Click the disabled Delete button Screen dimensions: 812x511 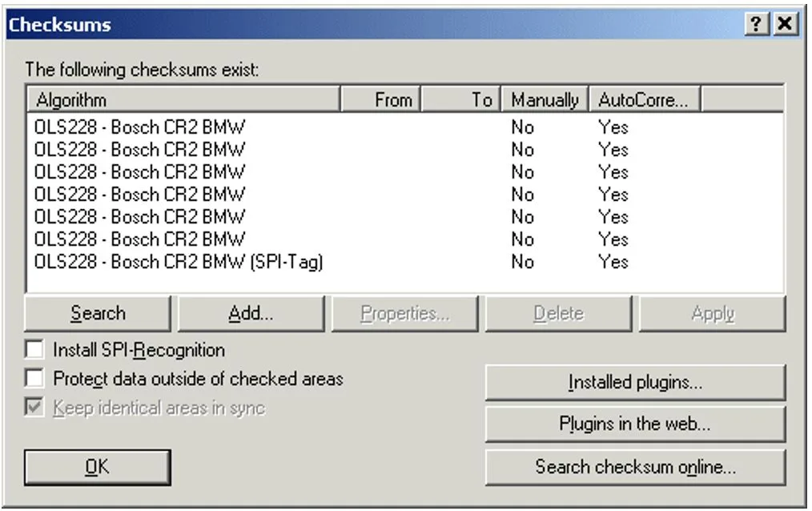[x=559, y=313]
